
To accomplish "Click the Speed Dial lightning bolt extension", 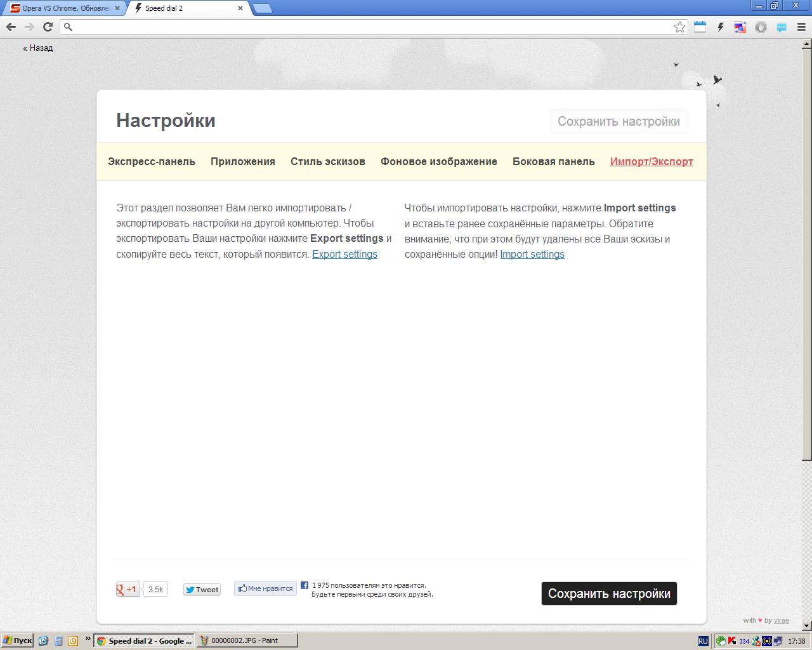I will click(720, 27).
